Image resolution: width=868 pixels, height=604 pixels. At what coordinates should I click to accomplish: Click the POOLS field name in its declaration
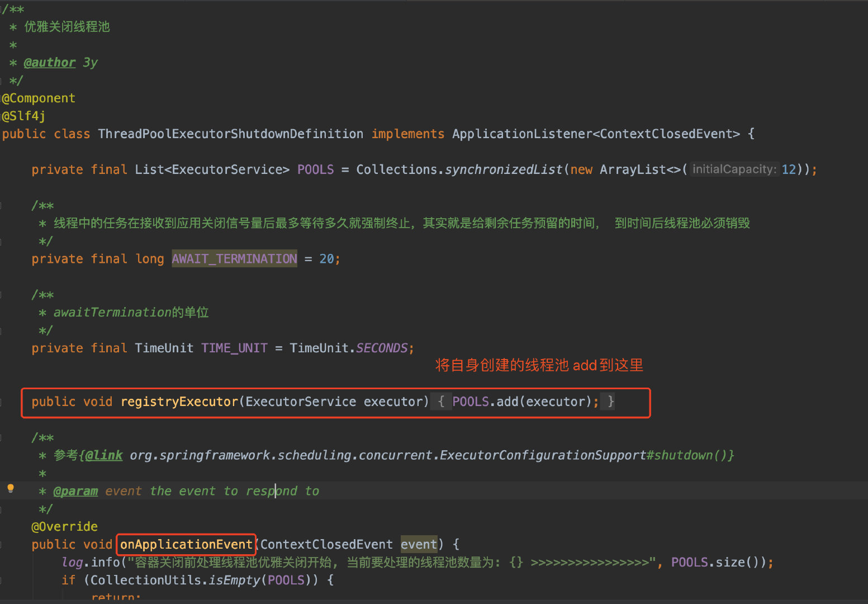[x=315, y=169]
